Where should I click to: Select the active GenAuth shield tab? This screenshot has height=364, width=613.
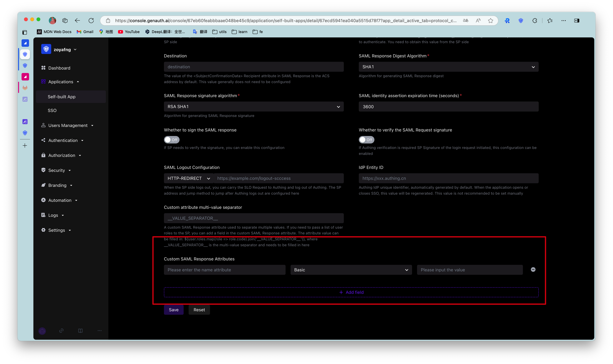click(x=25, y=54)
